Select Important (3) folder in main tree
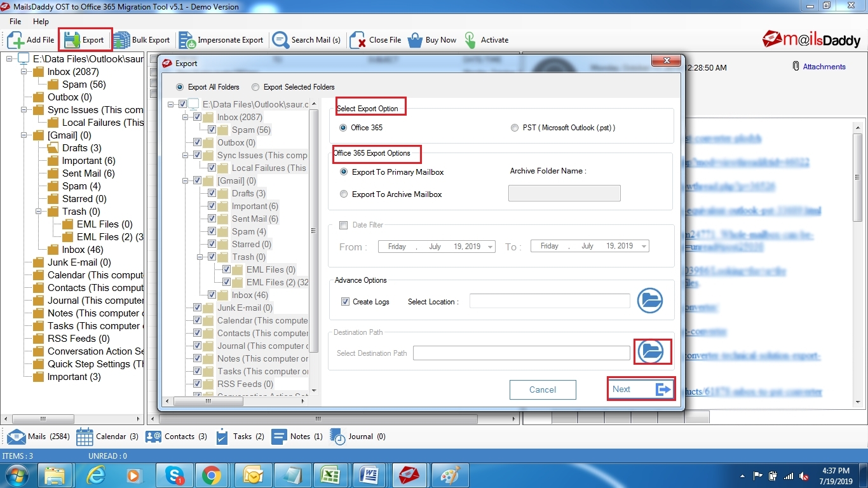 [x=74, y=377]
